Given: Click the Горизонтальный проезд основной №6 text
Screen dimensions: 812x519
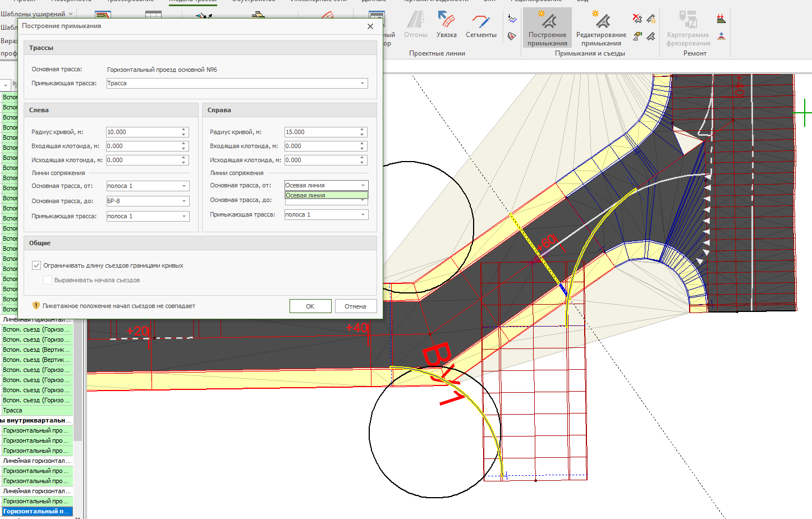Looking at the screenshot, I should point(162,70).
